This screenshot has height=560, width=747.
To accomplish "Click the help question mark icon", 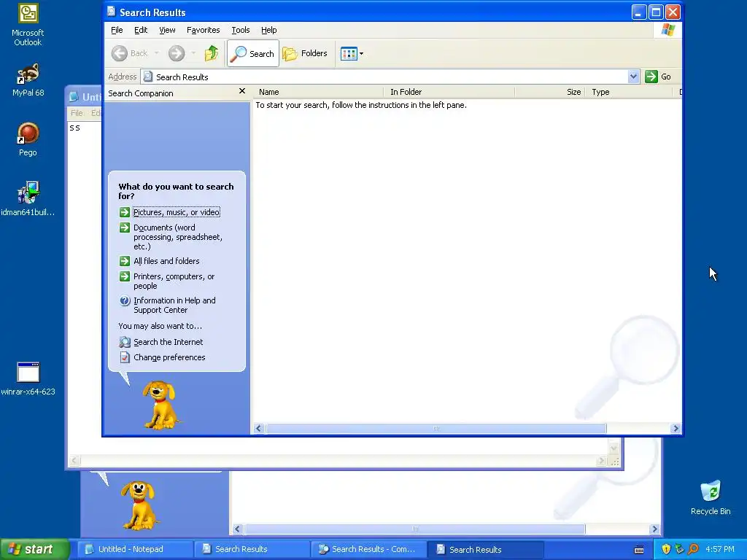I will 124,300.
